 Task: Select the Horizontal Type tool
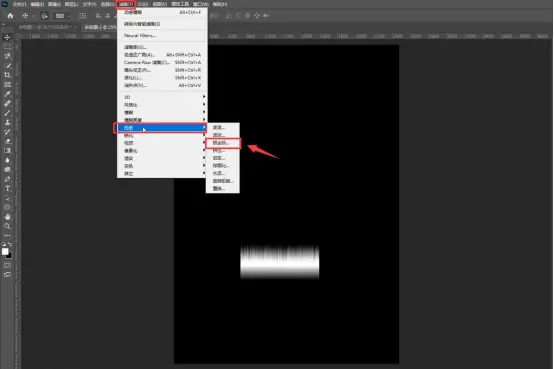point(7,188)
